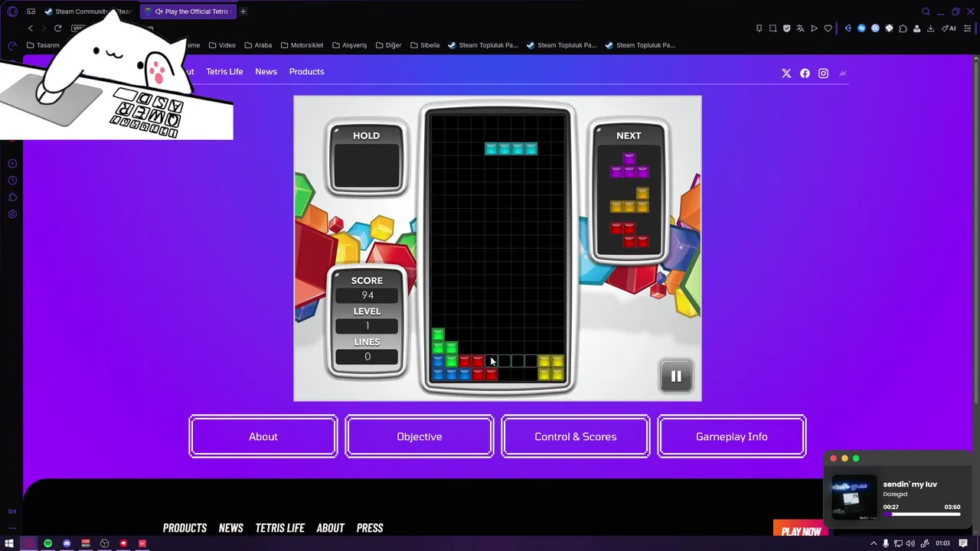980x551 pixels.
Task: Open the browser downloads icon
Action: click(x=930, y=28)
